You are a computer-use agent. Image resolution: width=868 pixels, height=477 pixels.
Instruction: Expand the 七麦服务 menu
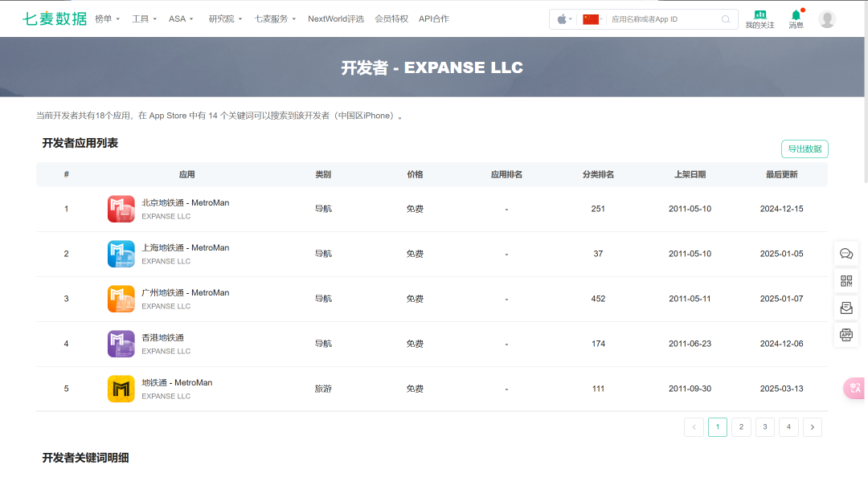coord(275,18)
